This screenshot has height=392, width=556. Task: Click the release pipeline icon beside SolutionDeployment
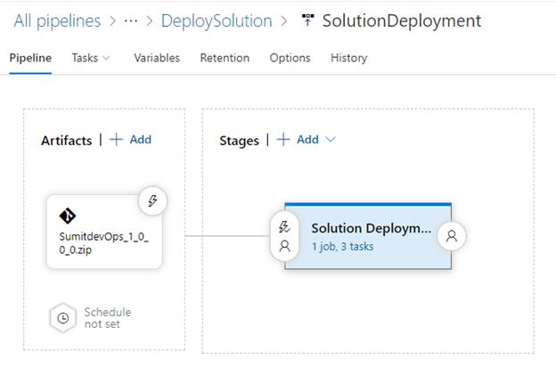tap(307, 20)
